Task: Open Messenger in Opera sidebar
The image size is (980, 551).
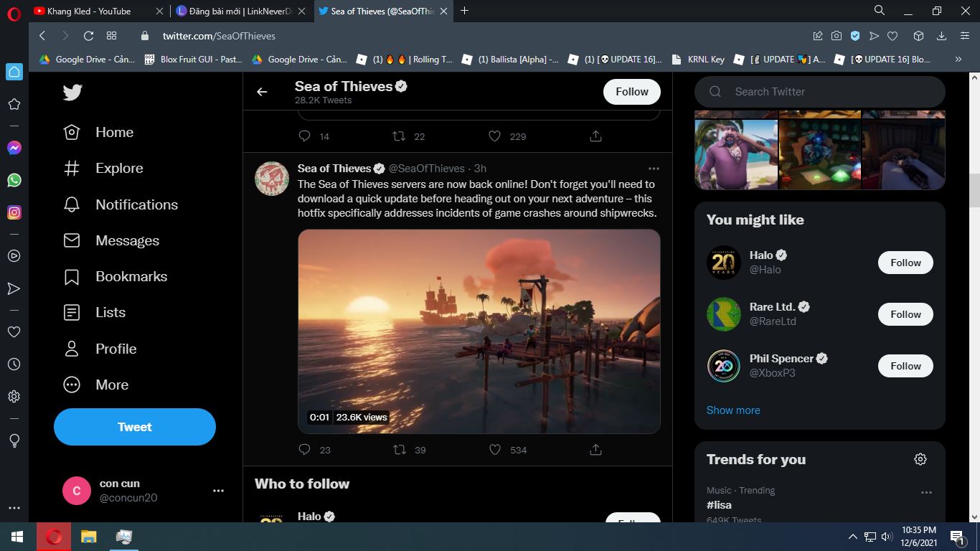Action: [14, 148]
